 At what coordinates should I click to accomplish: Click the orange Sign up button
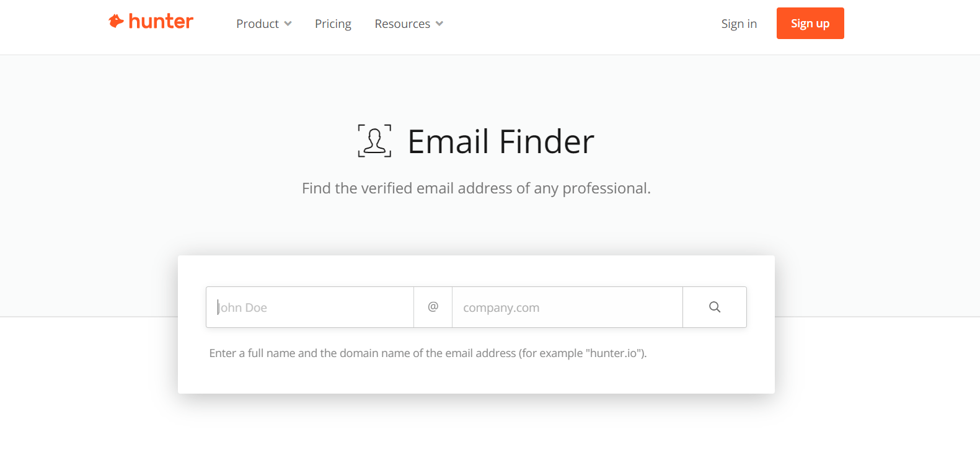[810, 24]
